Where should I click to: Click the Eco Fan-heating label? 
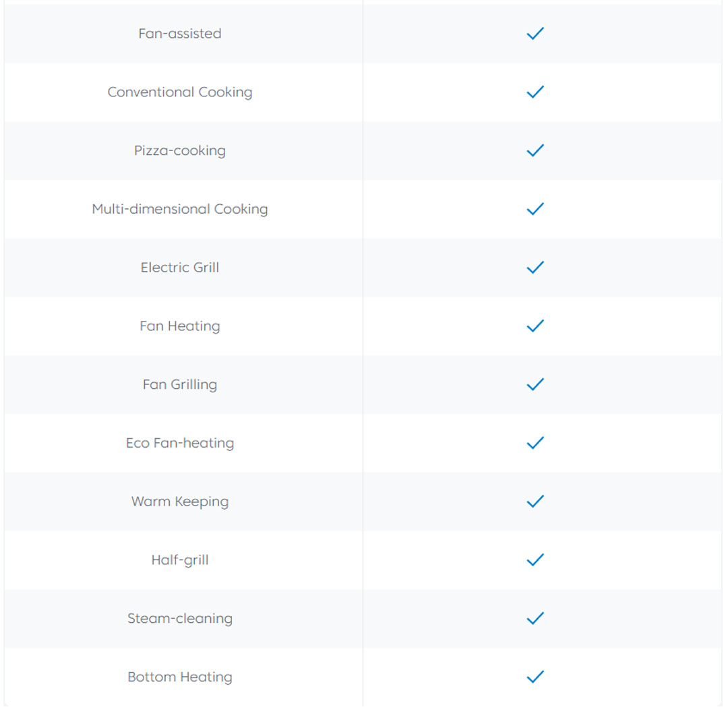click(x=180, y=443)
